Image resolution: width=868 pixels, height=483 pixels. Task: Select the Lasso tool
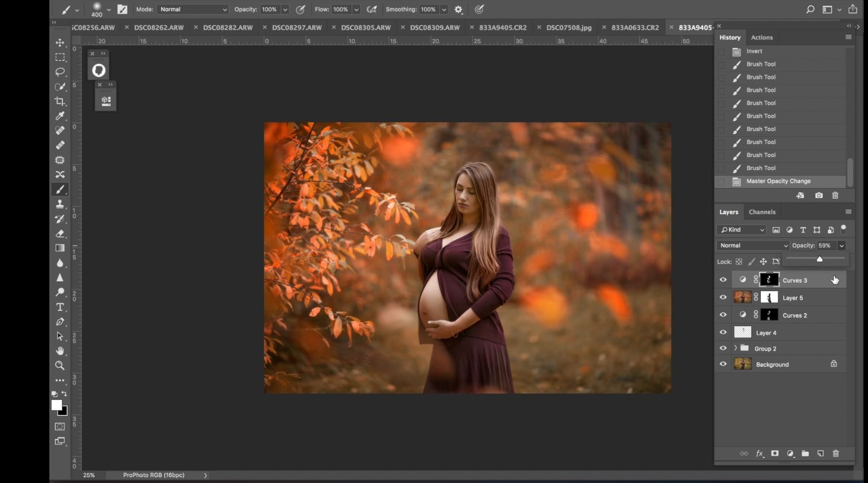[x=60, y=72]
